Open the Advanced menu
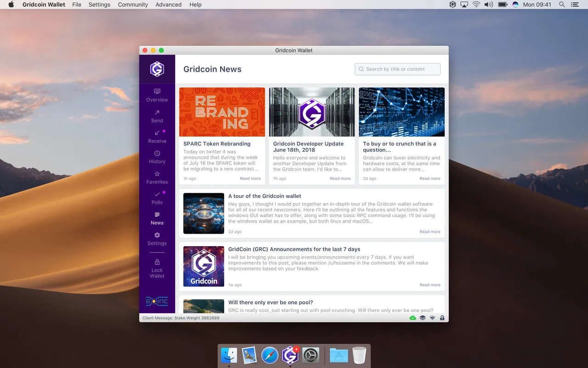Screen dimensions: 588x368 (169, 5)
